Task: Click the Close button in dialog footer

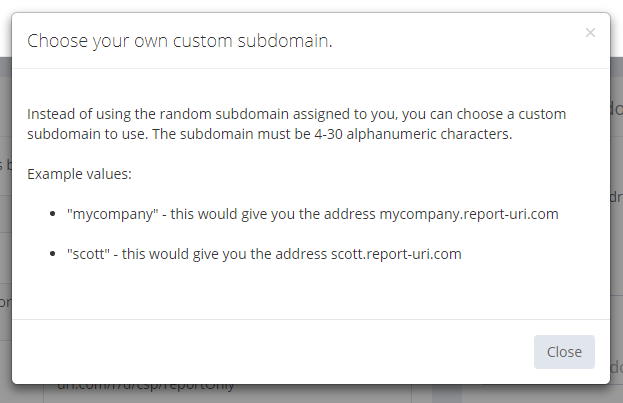Action: (x=564, y=352)
